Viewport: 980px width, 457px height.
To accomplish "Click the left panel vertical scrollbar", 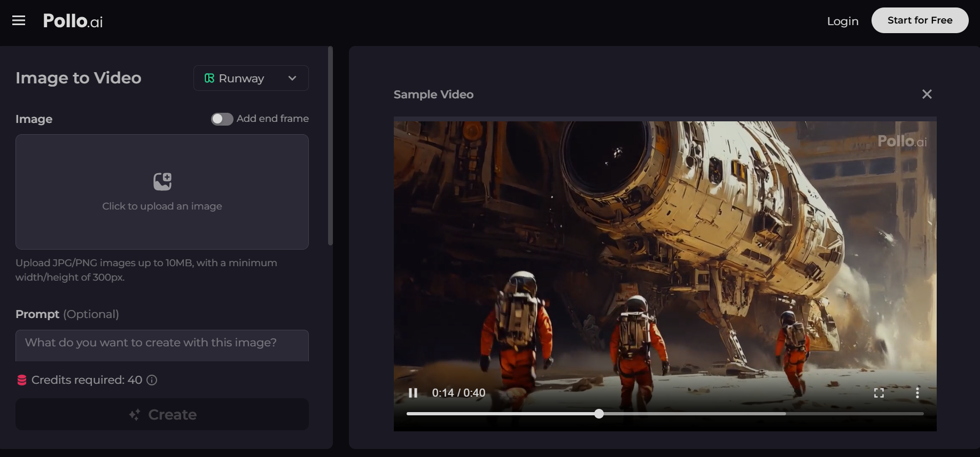I will (x=330, y=146).
